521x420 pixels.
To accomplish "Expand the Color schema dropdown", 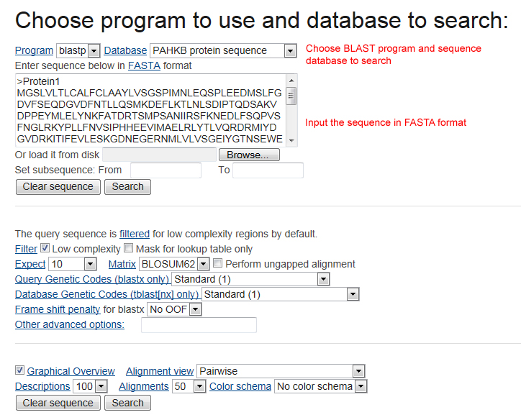I will (x=321, y=387).
